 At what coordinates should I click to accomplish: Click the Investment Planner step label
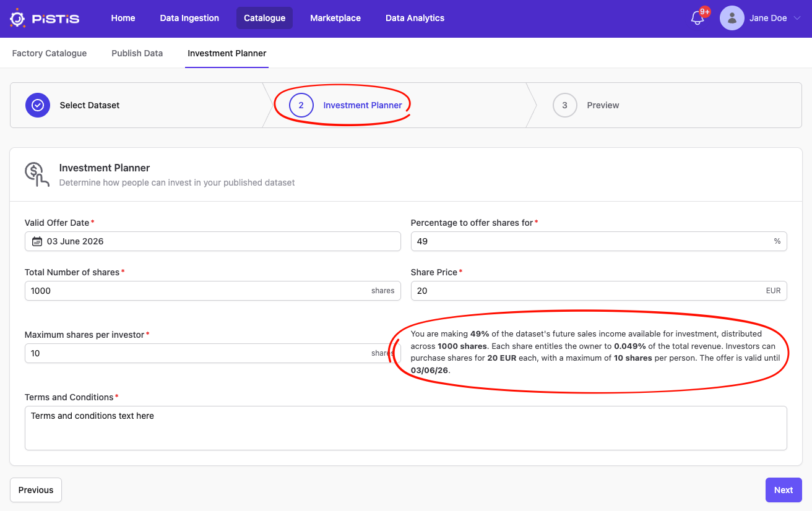[x=363, y=105]
